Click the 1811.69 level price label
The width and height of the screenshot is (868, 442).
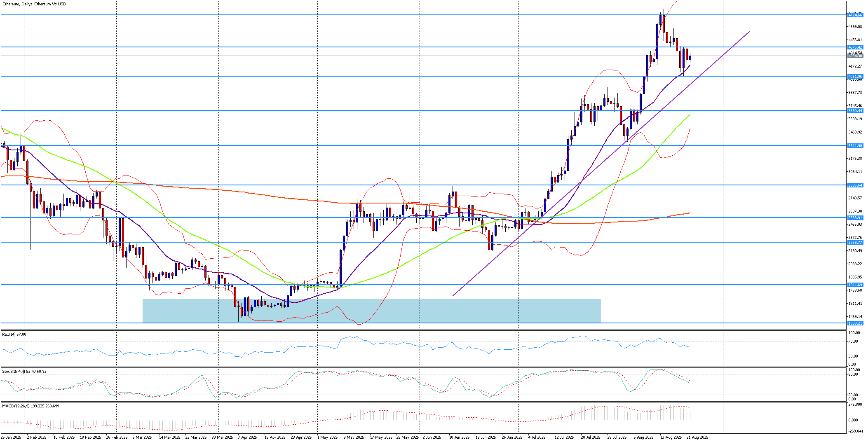[855, 285]
